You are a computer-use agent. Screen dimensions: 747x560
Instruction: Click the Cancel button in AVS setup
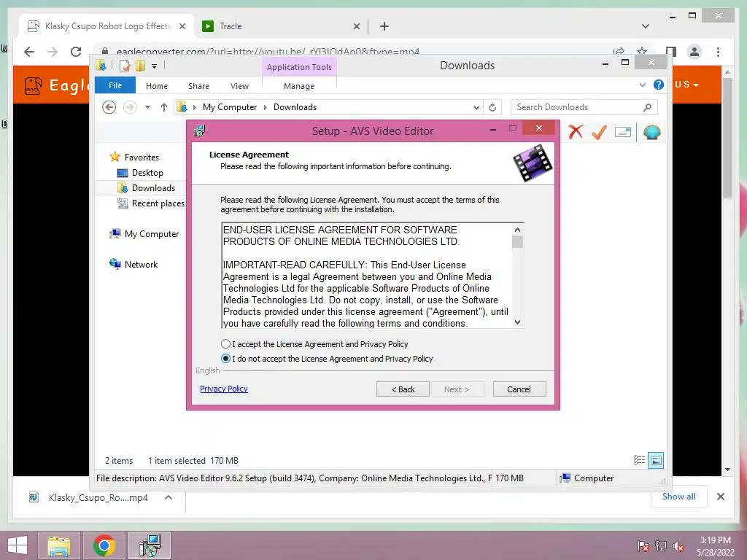[519, 389]
